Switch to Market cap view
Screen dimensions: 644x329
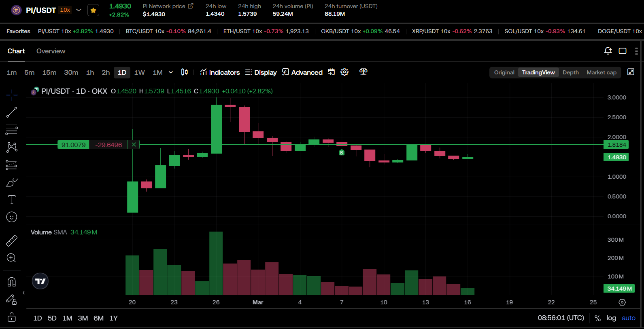pyautogui.click(x=601, y=72)
